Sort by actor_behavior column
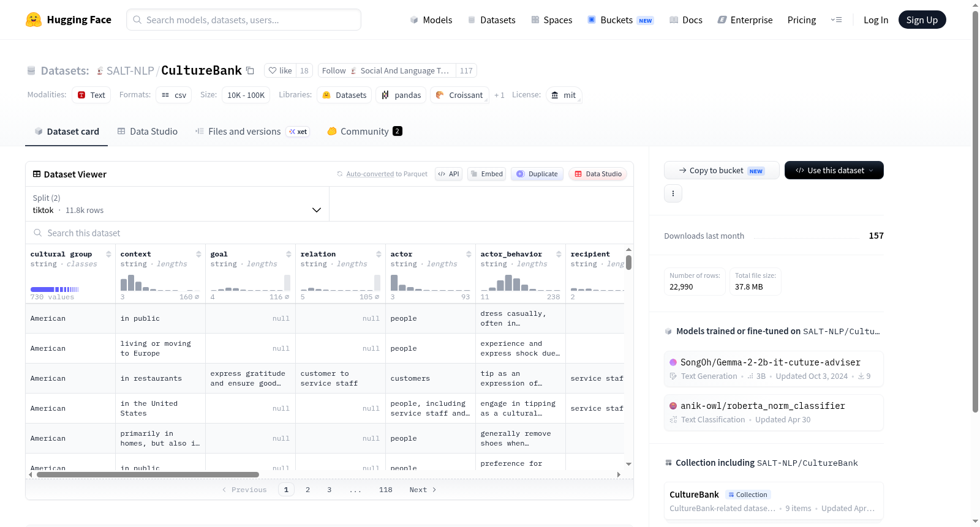980x527 pixels. point(559,254)
